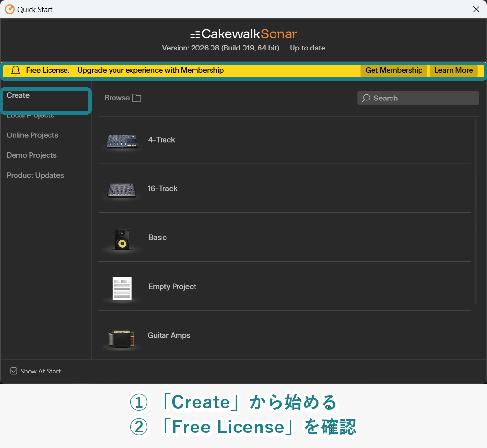
Task: Toggle the Show At Start checkbox
Action: (x=14, y=371)
